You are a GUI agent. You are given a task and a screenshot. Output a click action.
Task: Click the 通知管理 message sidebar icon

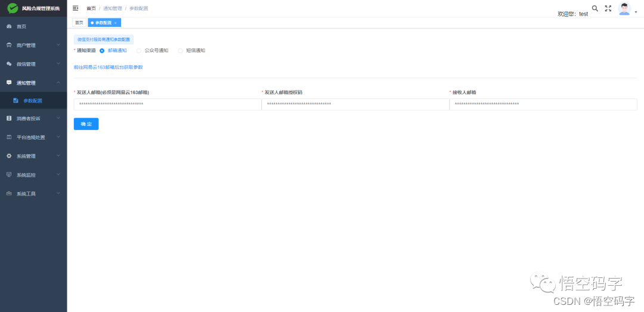[9, 83]
